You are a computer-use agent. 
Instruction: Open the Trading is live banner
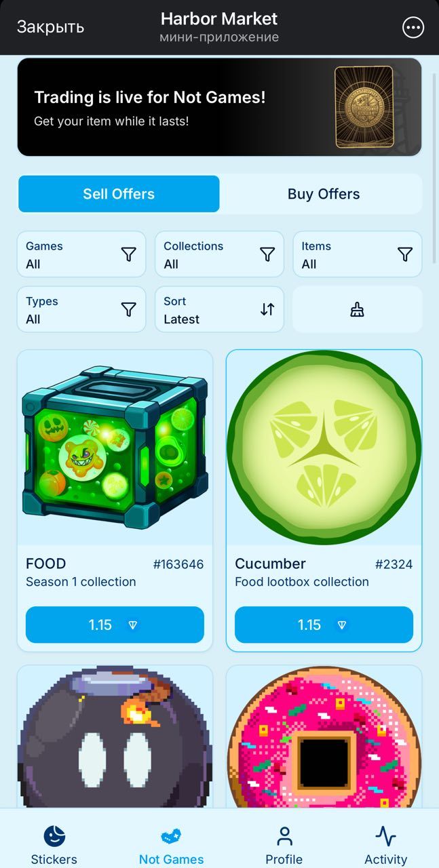click(x=219, y=107)
